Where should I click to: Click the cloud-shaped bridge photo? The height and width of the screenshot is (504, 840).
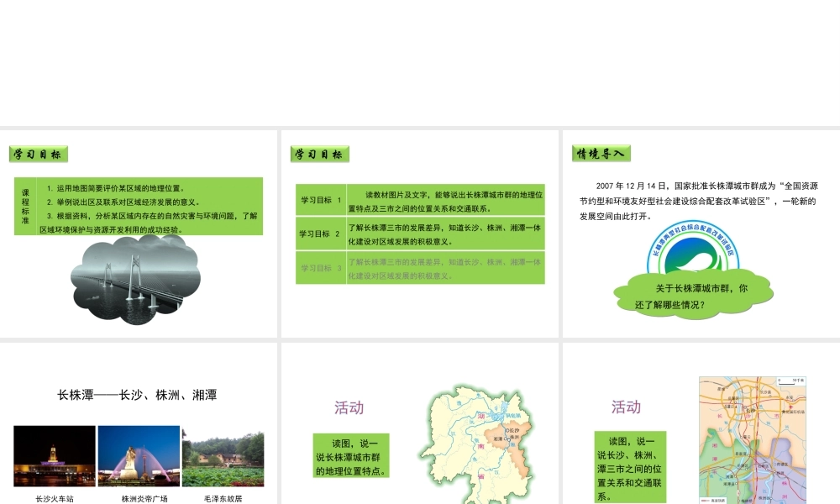(135, 280)
